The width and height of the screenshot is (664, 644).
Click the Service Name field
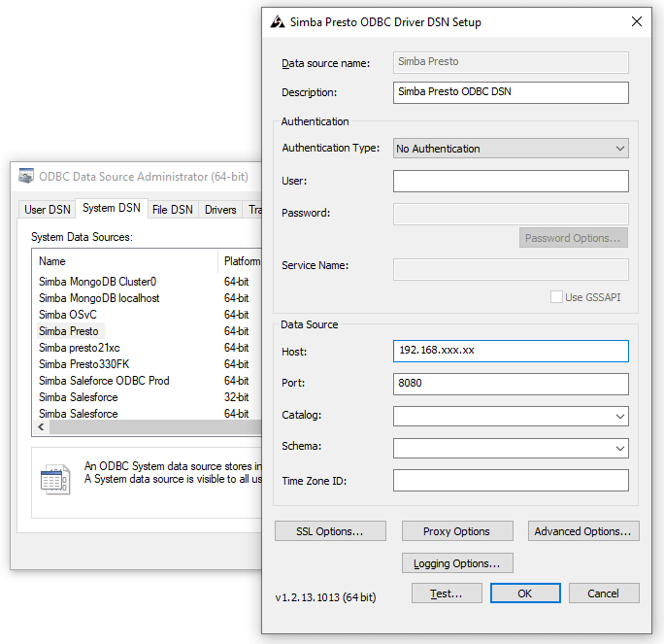(511, 269)
